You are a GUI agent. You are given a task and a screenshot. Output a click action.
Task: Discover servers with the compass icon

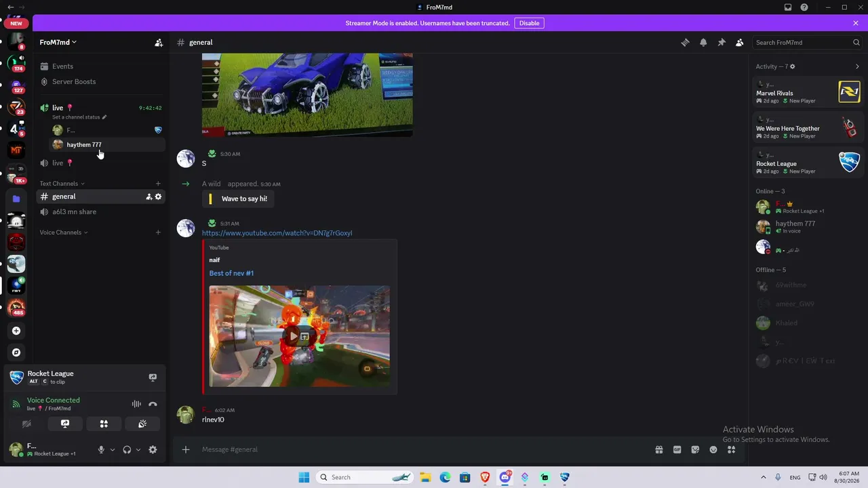point(16,352)
